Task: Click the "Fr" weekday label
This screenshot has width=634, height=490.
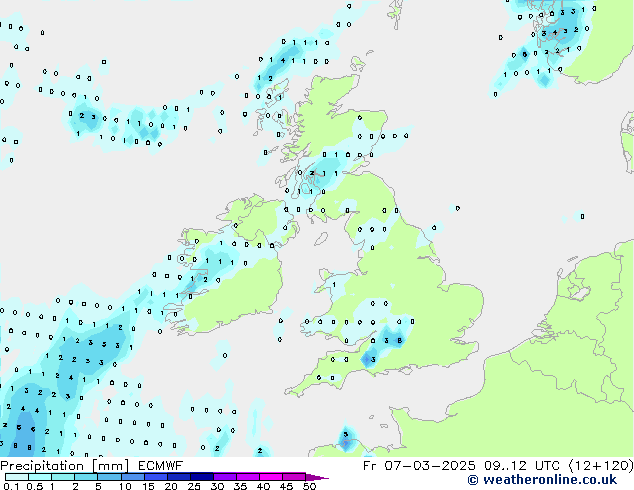Action: tap(369, 466)
